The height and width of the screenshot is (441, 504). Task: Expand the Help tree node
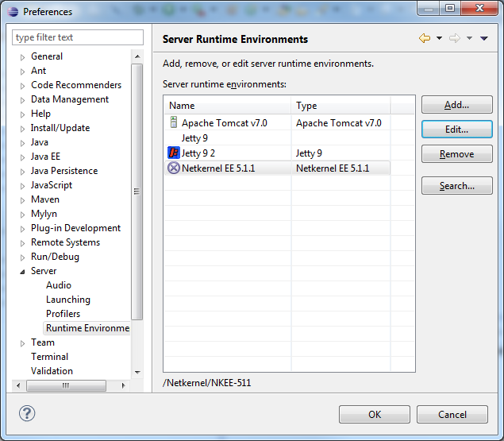point(22,114)
